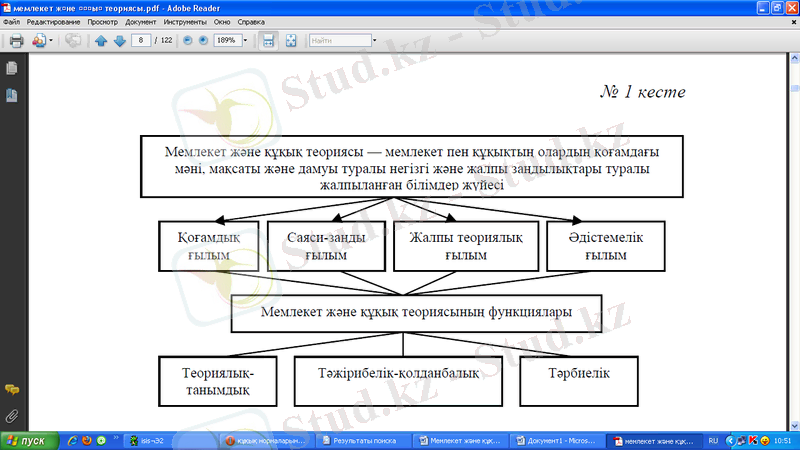The image size is (800, 450).
Task: Click the Әдістемелік ғылым diagram box
Action: click(x=606, y=246)
